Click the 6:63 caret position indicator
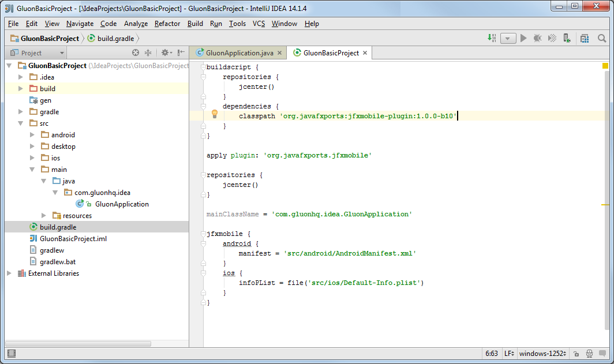 [x=492, y=354]
